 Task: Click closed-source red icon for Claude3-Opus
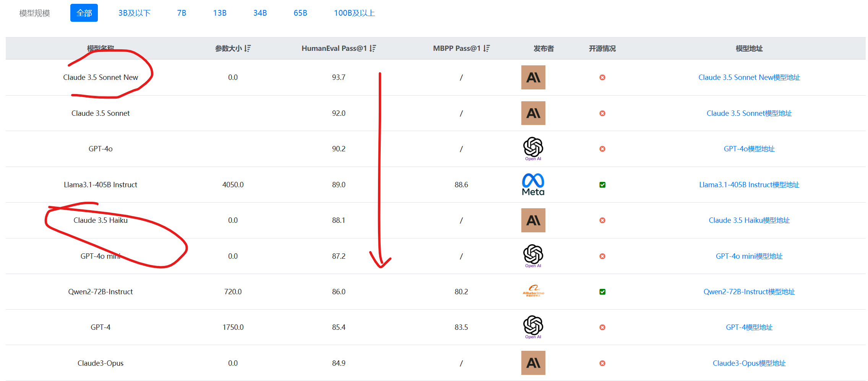point(602,363)
